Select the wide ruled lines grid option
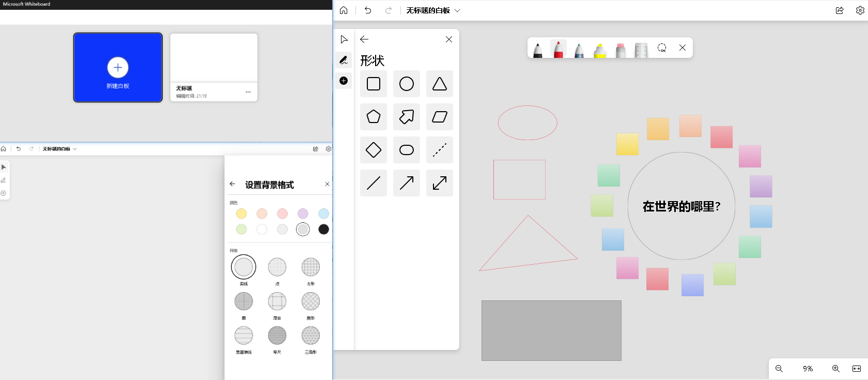The width and height of the screenshot is (868, 380). tap(243, 336)
